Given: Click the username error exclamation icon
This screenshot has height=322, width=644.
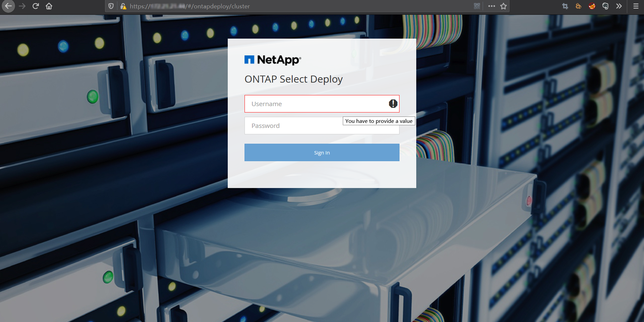Looking at the screenshot, I should [393, 104].
